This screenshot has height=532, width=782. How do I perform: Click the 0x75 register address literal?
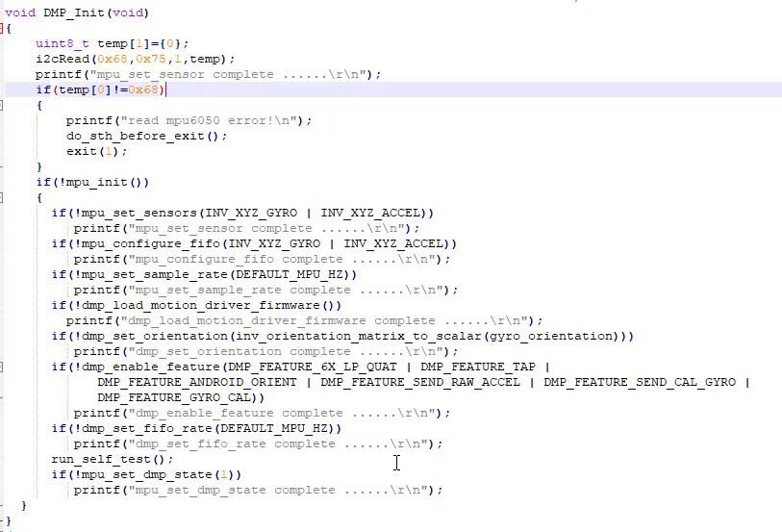tap(151, 59)
